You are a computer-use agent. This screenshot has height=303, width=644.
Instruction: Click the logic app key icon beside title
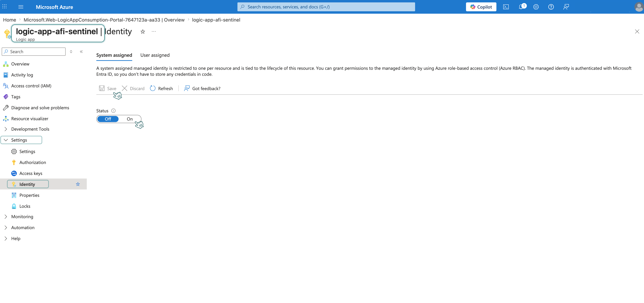tap(7, 34)
